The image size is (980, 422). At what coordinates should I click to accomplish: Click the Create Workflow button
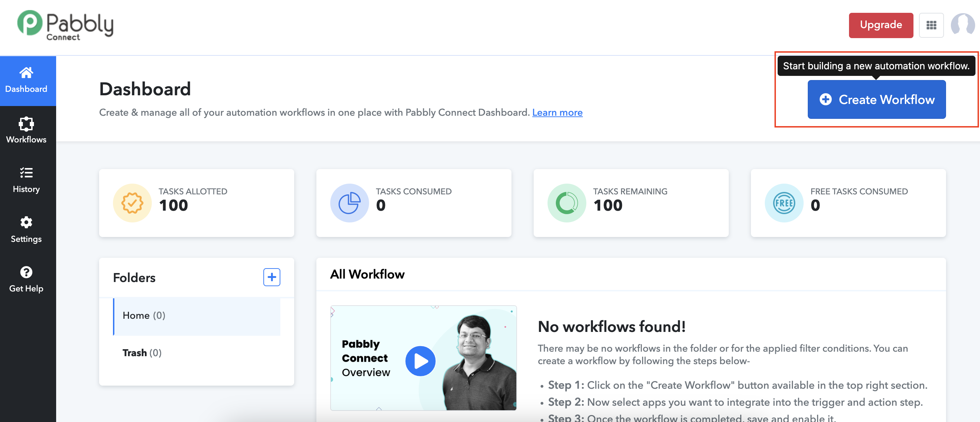(x=876, y=100)
